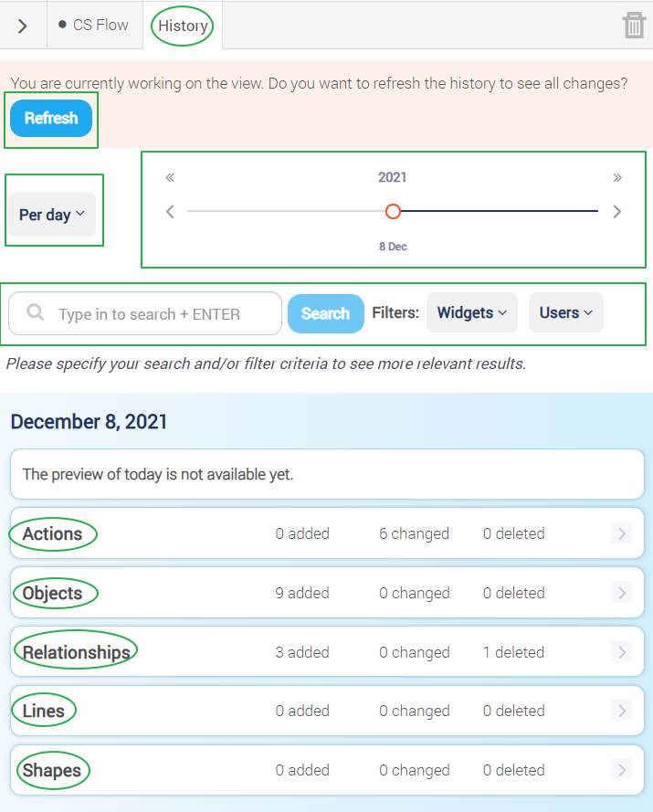This screenshot has height=812, width=653.
Task: Jump to next year with double-right arrows
Action: pos(616,177)
